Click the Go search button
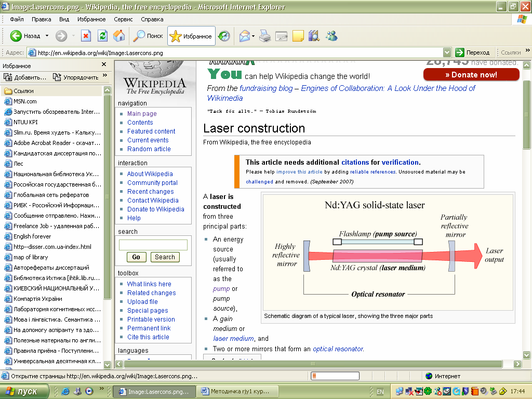532x399 pixels. pyautogui.click(x=136, y=257)
